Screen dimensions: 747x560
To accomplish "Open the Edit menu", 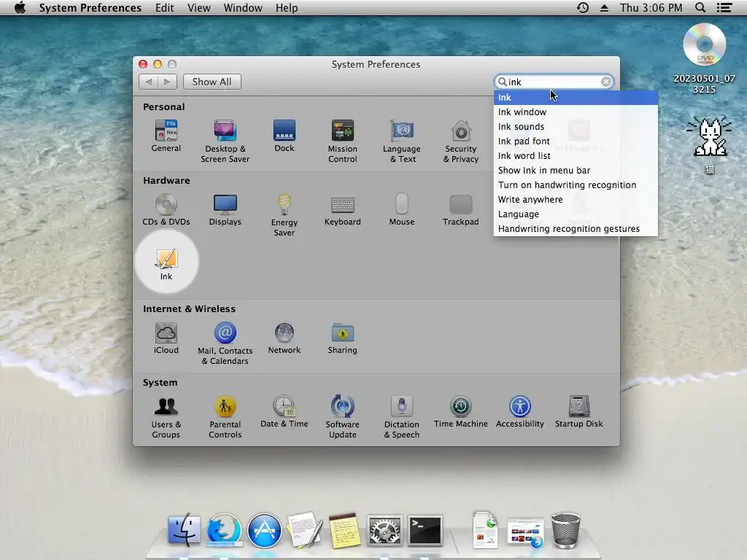I will tap(164, 7).
